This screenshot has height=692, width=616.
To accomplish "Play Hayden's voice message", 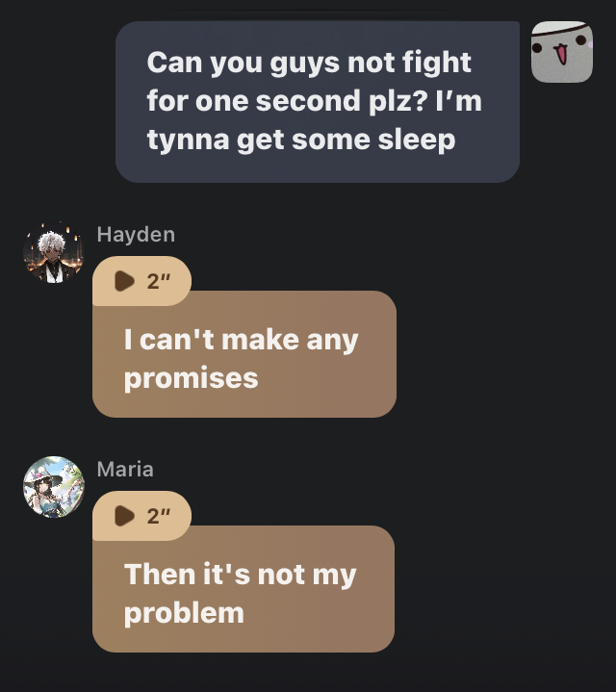I will pos(124,281).
